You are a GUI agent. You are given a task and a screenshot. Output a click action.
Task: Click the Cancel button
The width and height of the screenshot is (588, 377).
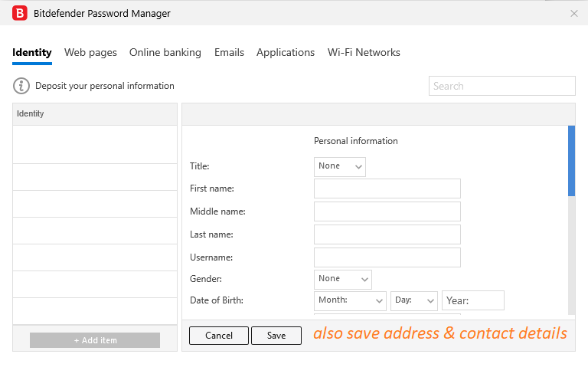pos(219,336)
